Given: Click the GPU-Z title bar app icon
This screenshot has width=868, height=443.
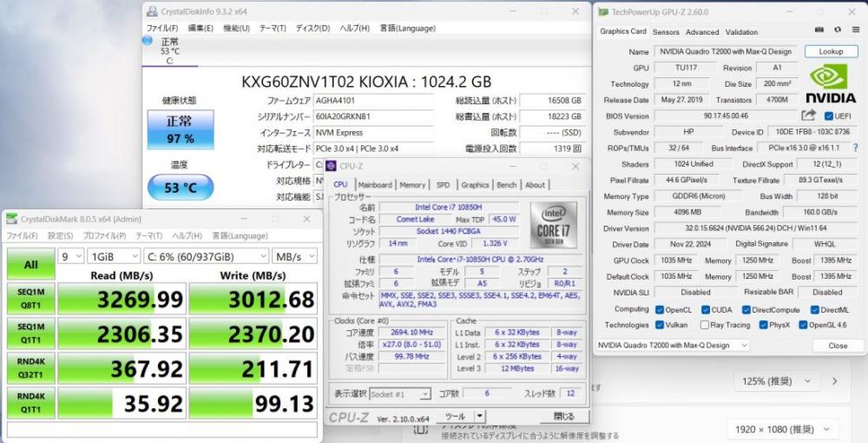Looking at the screenshot, I should (x=603, y=11).
